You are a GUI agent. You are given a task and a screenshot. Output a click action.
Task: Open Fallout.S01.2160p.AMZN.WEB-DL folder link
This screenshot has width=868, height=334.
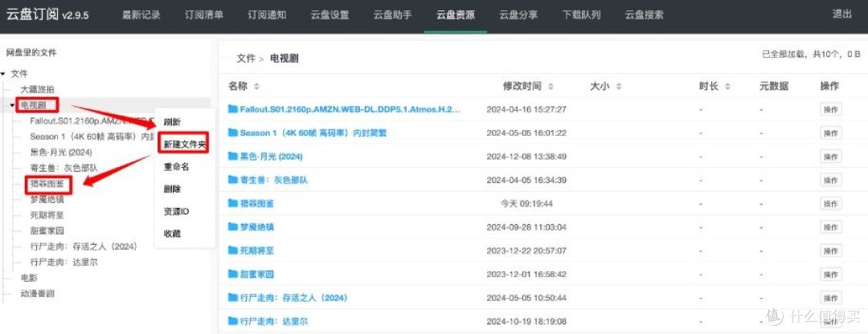click(350, 109)
